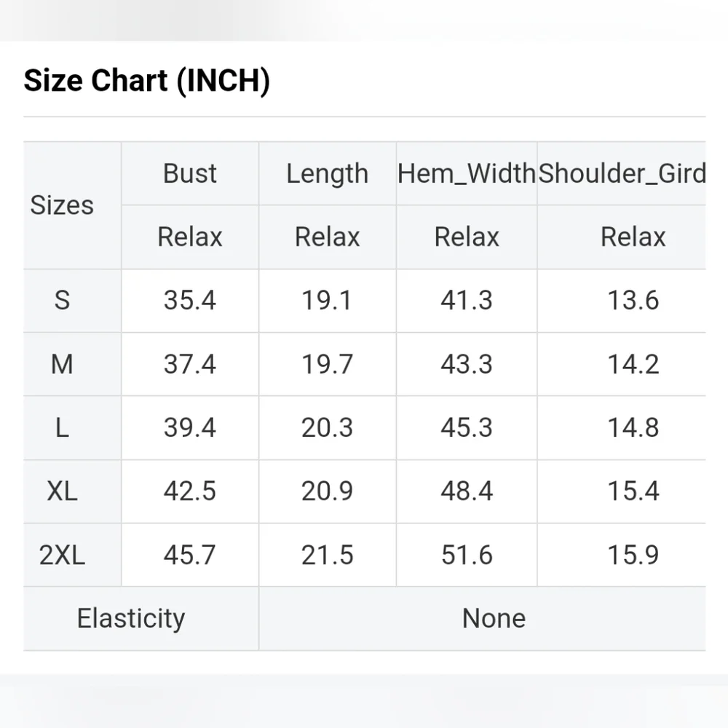The width and height of the screenshot is (728, 728).
Task: Select the L size row label
Action: [x=62, y=427]
